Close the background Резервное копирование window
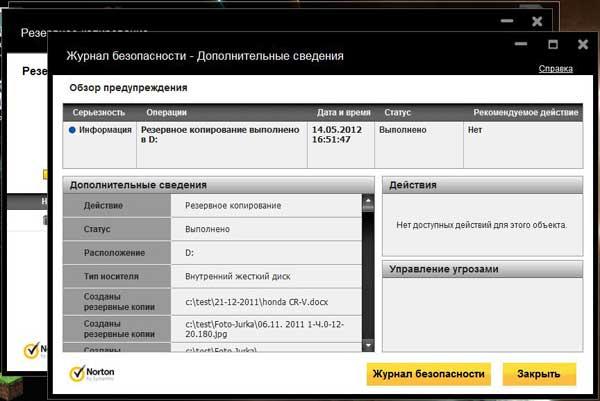Screen dimensions: 600x401 (537, 21)
